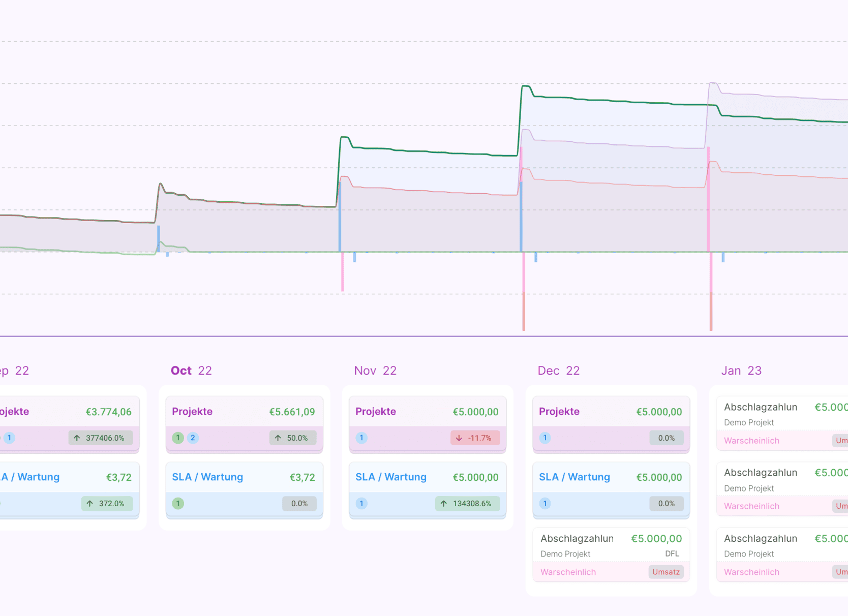Click the 134308.6% up-arrow badge
Image resolution: width=848 pixels, height=616 pixels.
(467, 503)
